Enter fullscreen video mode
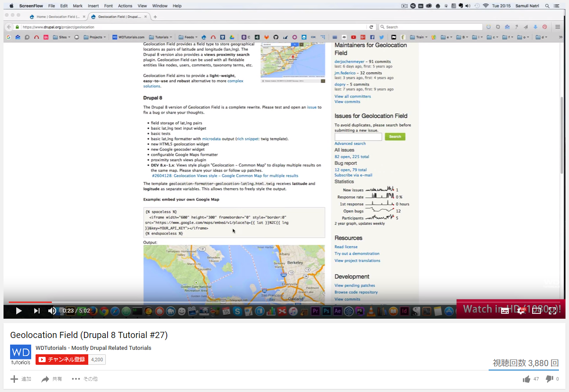This screenshot has height=392, width=569. (x=552, y=311)
